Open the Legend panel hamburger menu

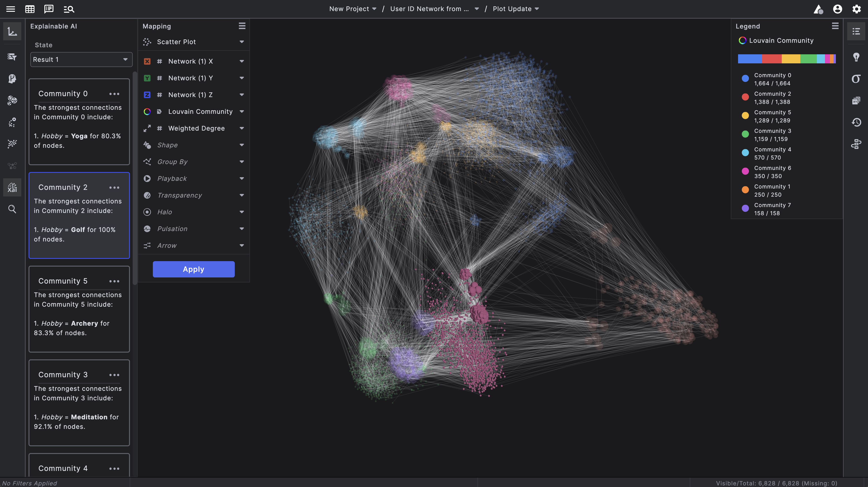point(835,26)
